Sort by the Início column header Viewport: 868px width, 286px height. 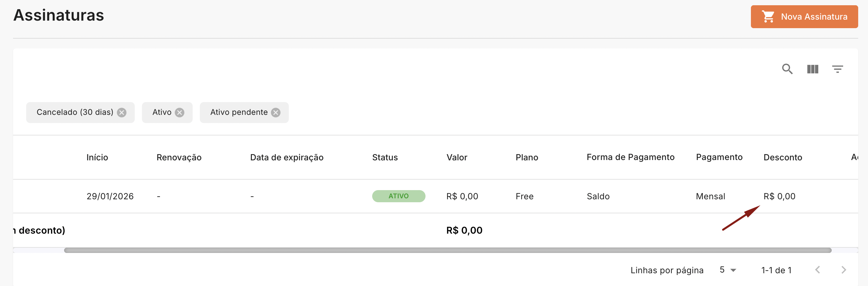tap(97, 157)
